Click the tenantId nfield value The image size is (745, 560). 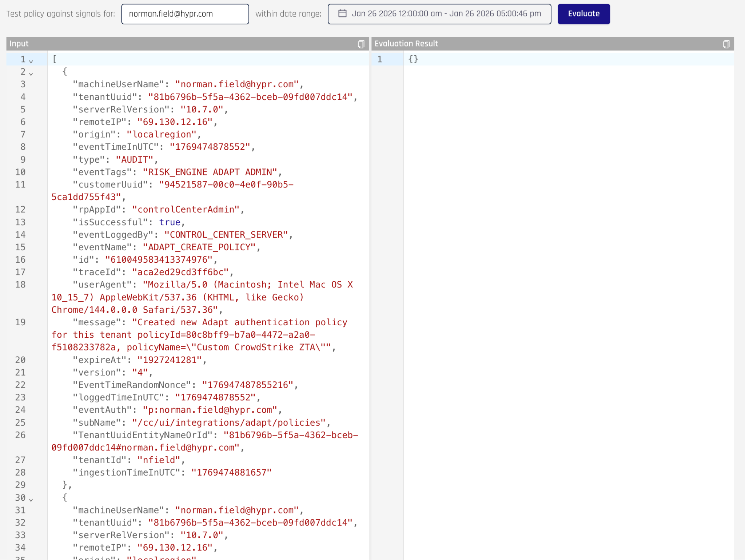tap(159, 460)
